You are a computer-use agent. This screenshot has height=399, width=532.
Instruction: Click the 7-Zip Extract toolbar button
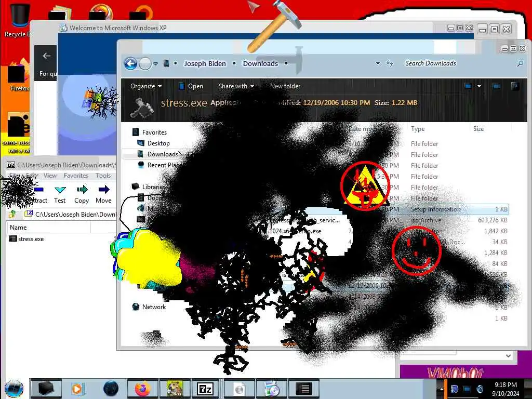tap(39, 194)
